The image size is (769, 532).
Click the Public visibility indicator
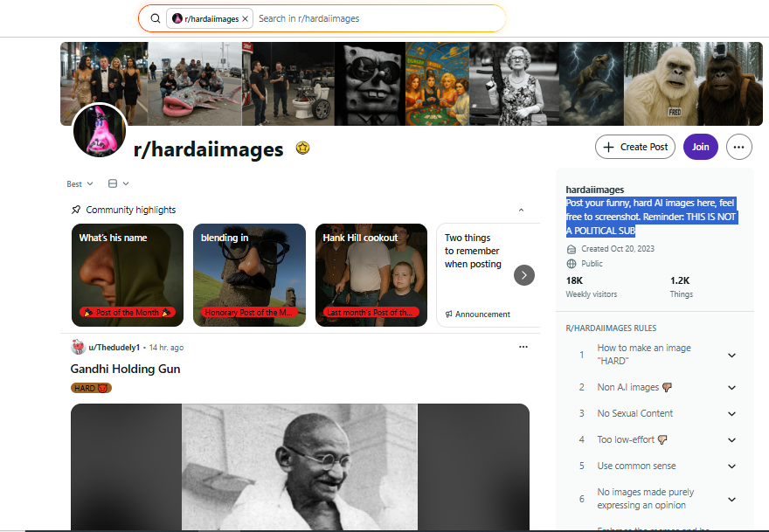click(x=581, y=263)
